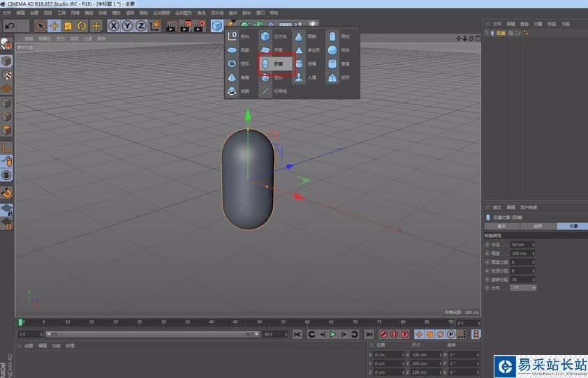Click the Go to end of timeline button
The height and width of the screenshot is (378, 588).
(368, 335)
